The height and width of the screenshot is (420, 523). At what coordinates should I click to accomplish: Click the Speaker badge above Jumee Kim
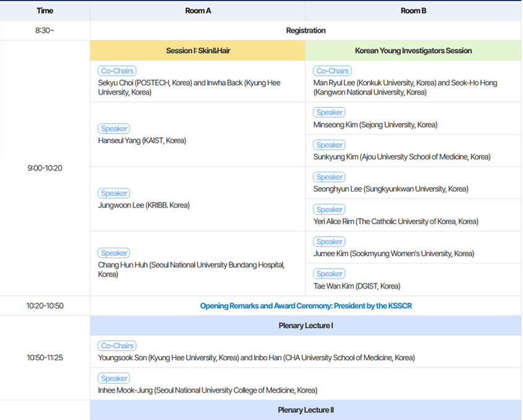click(329, 241)
